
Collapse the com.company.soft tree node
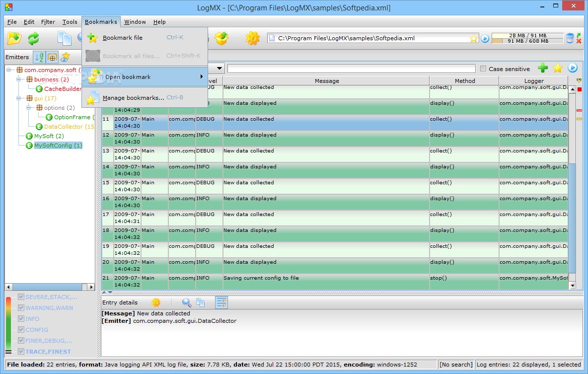click(x=8, y=70)
